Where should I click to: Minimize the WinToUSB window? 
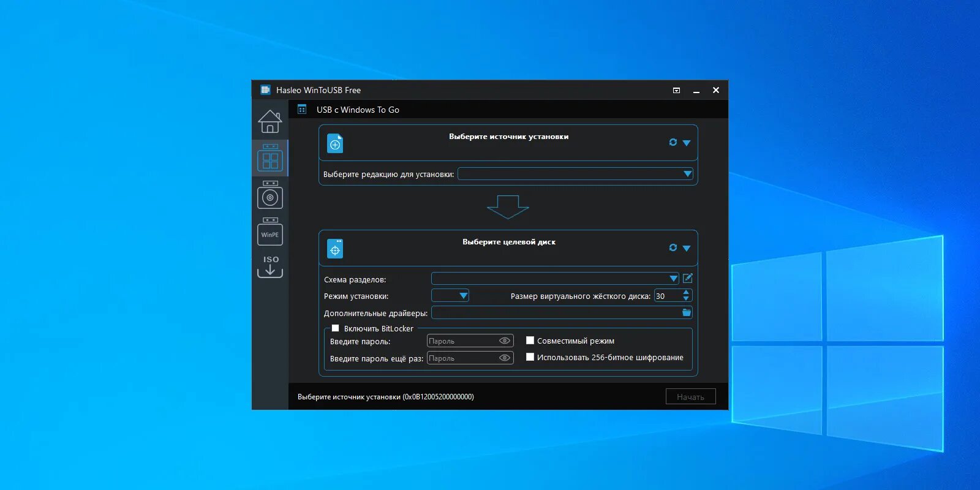(x=696, y=91)
